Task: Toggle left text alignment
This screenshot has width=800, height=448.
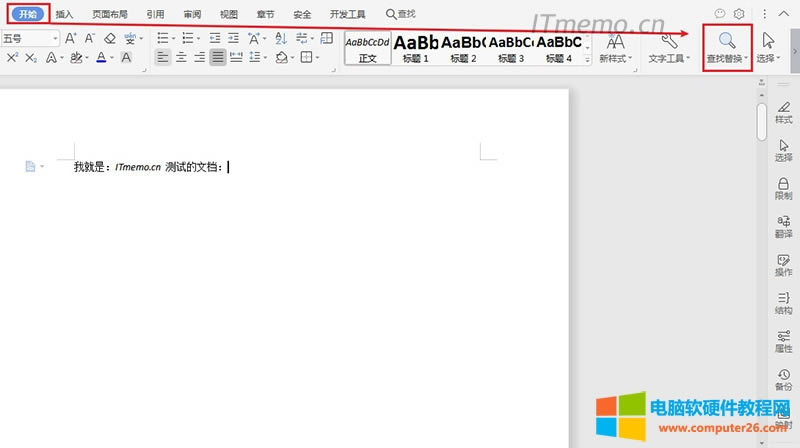Action: coord(162,58)
